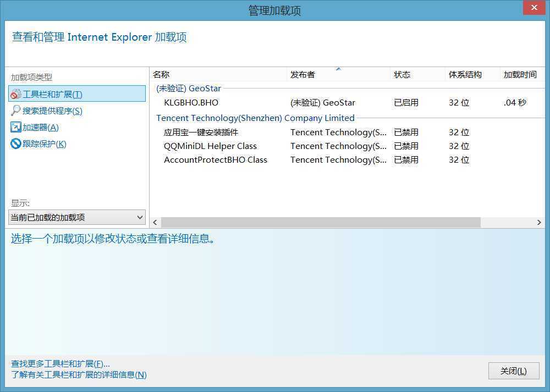Screen dimensions: 550x392
Task: Select 跟踪保护(K) add-on type
Action: click(44, 143)
